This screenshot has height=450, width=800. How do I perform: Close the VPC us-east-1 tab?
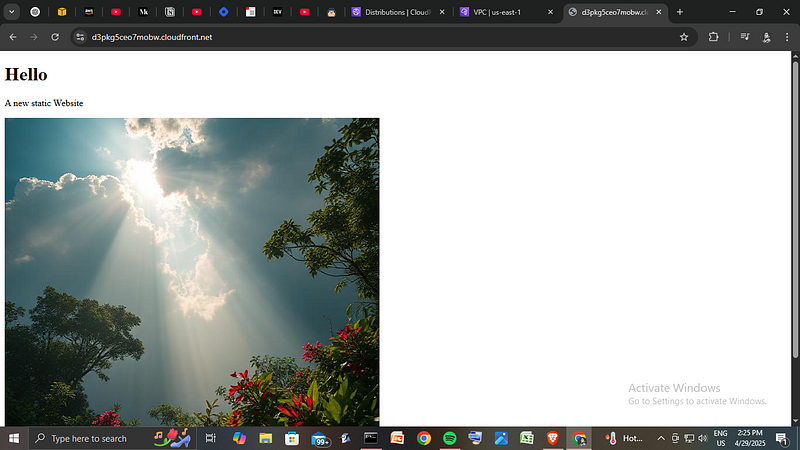550,12
